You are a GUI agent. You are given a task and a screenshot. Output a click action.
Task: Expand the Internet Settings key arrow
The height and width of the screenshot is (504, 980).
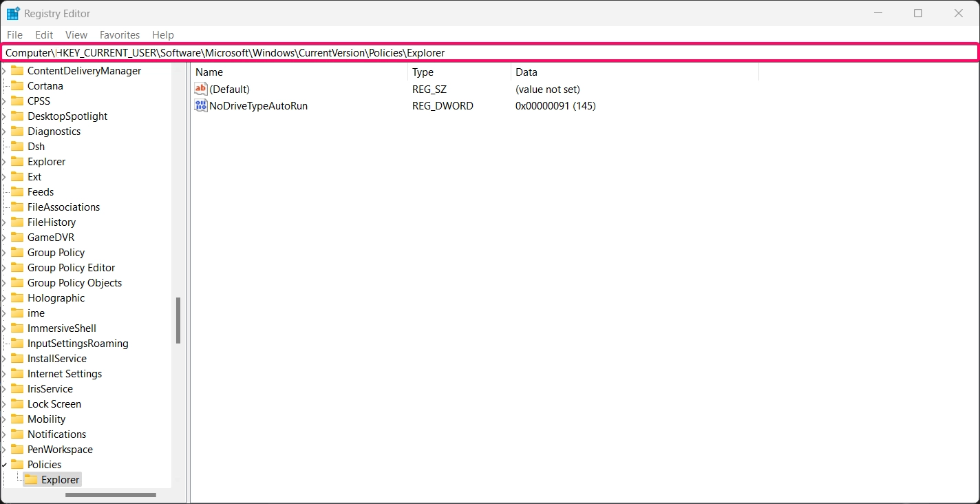[4, 373]
